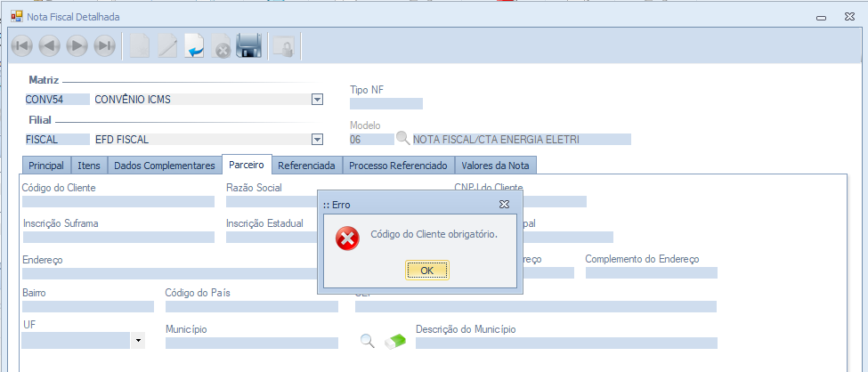Click the Código do País input field
868x372 pixels.
251,307
